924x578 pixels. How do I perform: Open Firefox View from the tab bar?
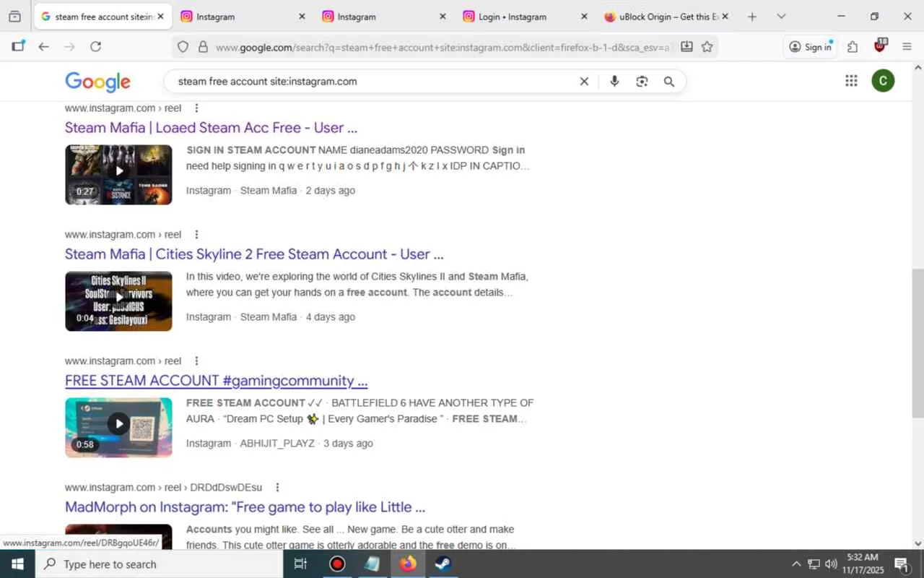tap(15, 17)
